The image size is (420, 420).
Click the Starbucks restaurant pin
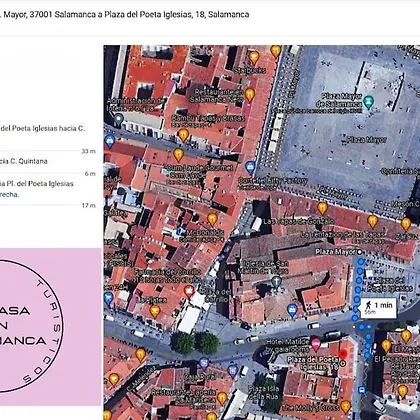pyautogui.click(x=254, y=57)
